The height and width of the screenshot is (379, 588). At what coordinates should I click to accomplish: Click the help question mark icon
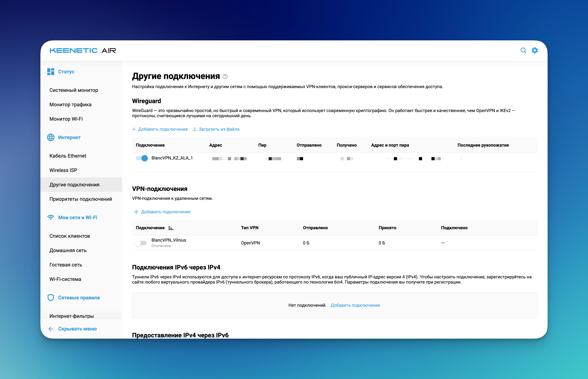(225, 77)
